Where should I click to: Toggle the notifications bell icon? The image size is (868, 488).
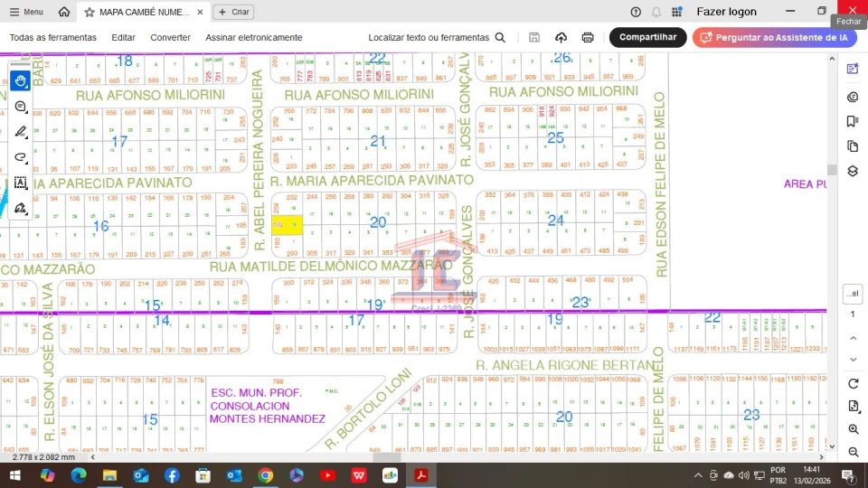point(656,13)
